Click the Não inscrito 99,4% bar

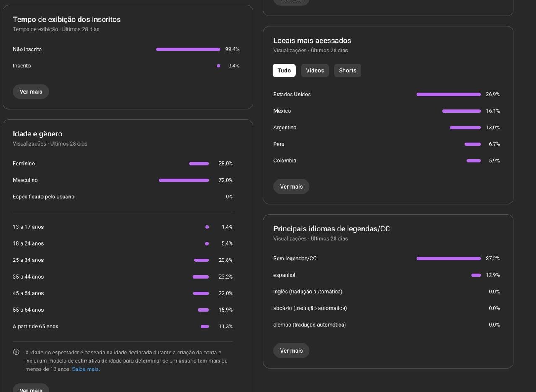pos(188,49)
